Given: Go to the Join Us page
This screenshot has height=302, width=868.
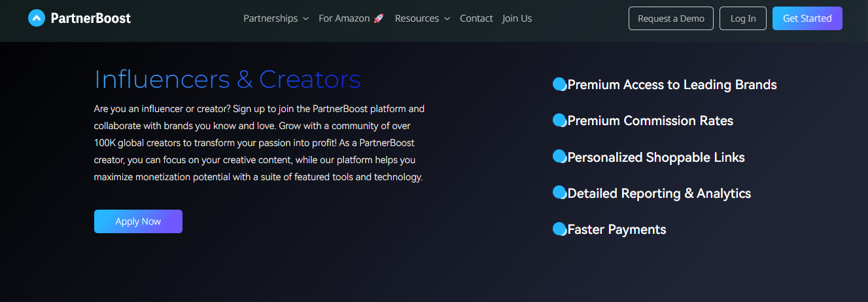Looking at the screenshot, I should (517, 18).
